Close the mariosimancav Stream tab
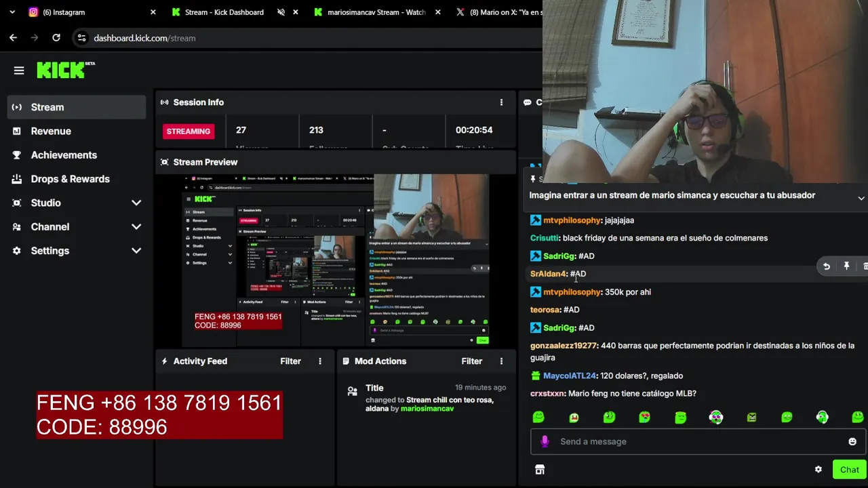 pos(437,12)
